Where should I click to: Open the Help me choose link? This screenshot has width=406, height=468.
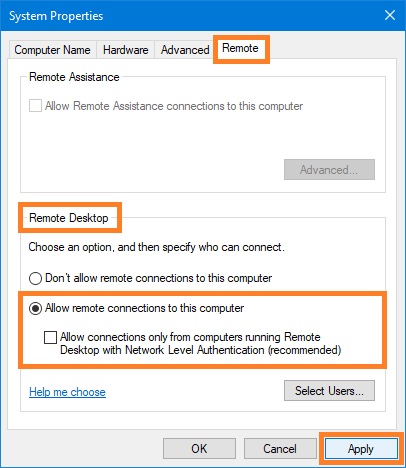pyautogui.click(x=67, y=392)
